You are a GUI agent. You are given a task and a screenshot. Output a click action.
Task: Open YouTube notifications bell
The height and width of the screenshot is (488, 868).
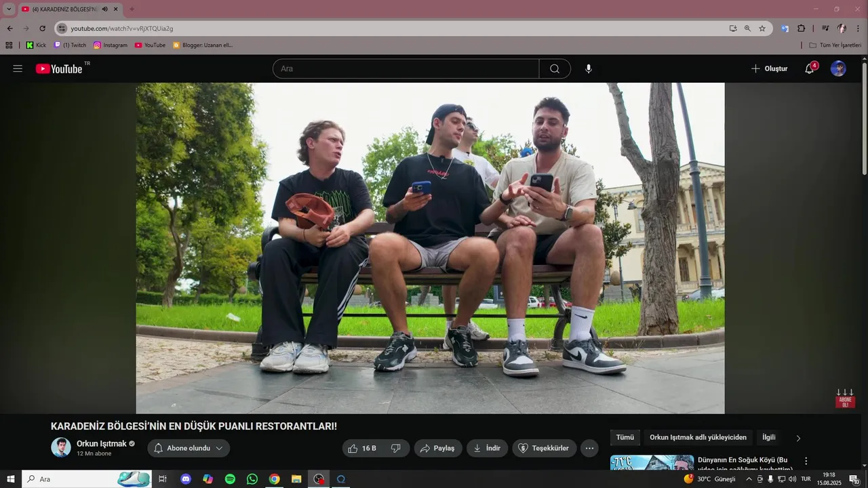810,68
